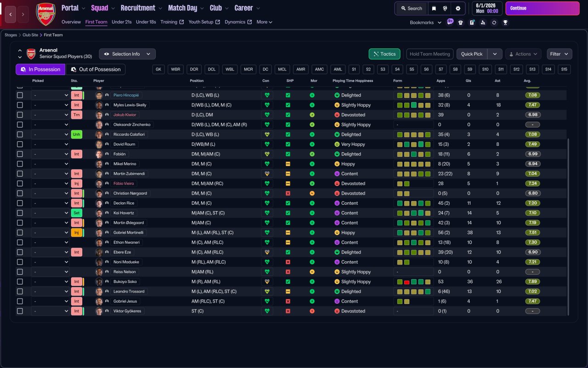Open the Actions dropdown

[x=523, y=54]
